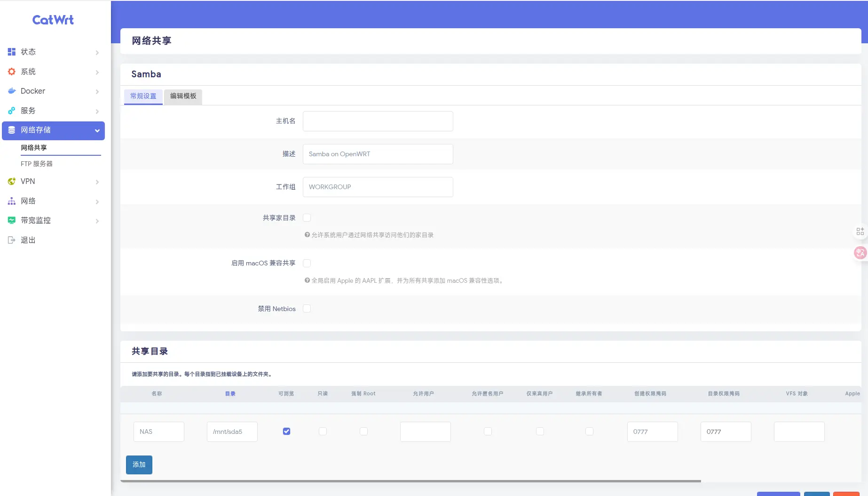
Task: Click the 创建权限掩码 column header text
Action: 650,393
